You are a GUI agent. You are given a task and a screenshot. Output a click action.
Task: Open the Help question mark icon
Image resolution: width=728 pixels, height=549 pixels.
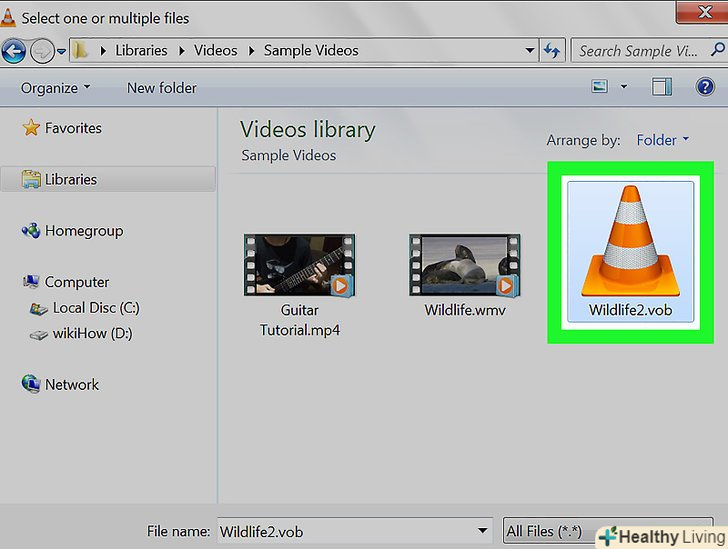coord(704,87)
